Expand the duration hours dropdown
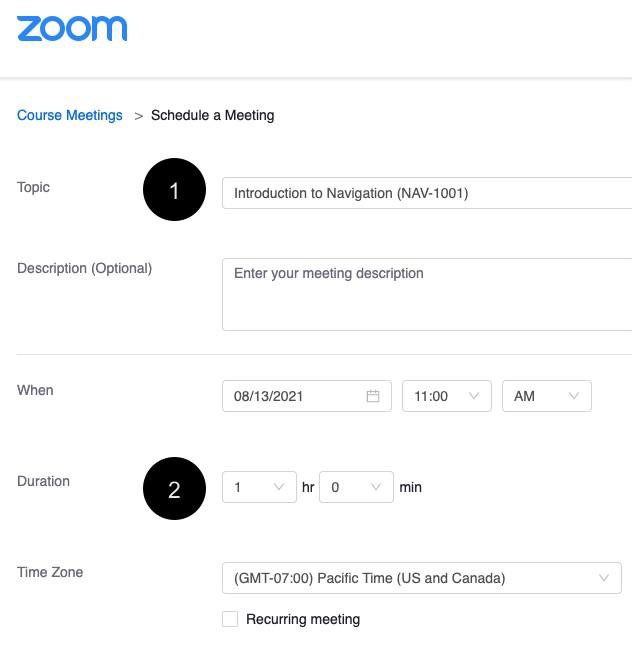 click(259, 487)
